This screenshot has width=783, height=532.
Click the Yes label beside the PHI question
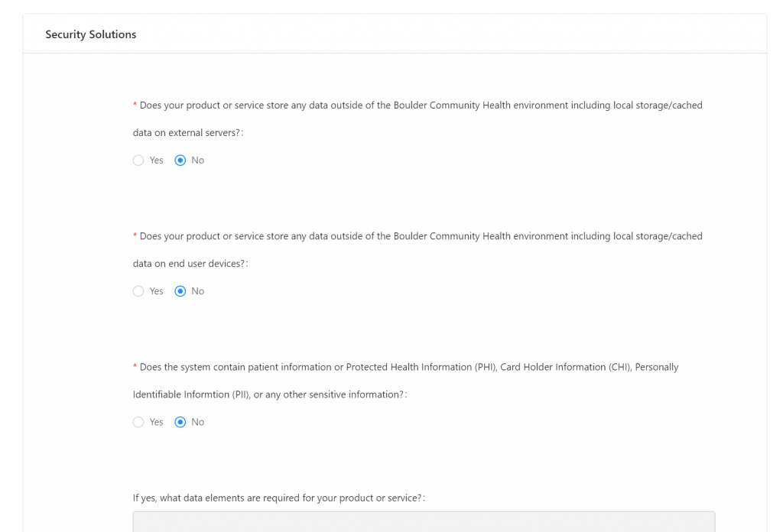156,422
